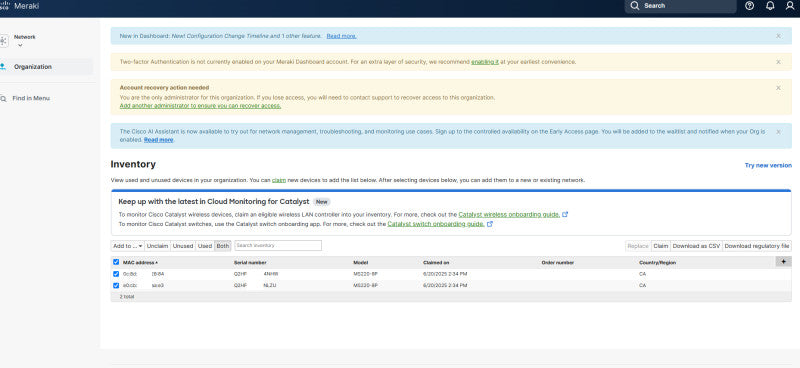
Task: Click the claim link in Inventory description
Action: coord(279,180)
